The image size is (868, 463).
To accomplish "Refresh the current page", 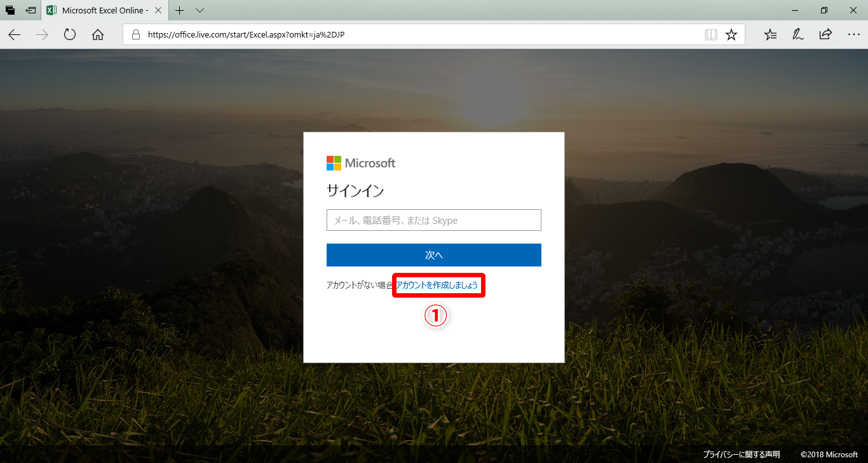I will tap(70, 35).
